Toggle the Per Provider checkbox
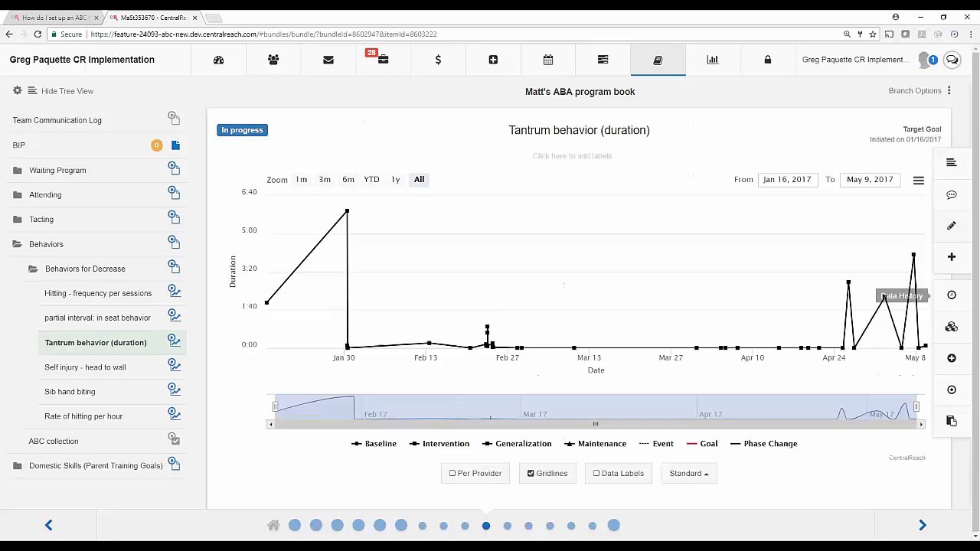980x551 pixels. pyautogui.click(x=452, y=473)
